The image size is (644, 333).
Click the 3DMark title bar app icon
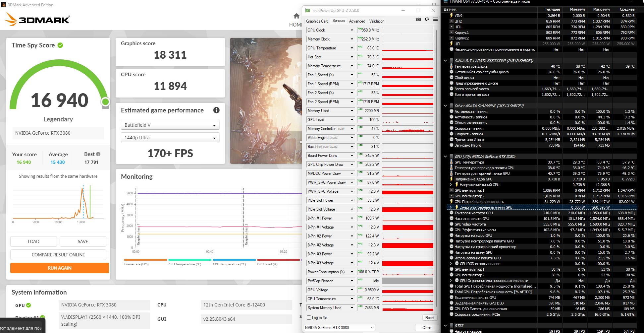tap(4, 5)
